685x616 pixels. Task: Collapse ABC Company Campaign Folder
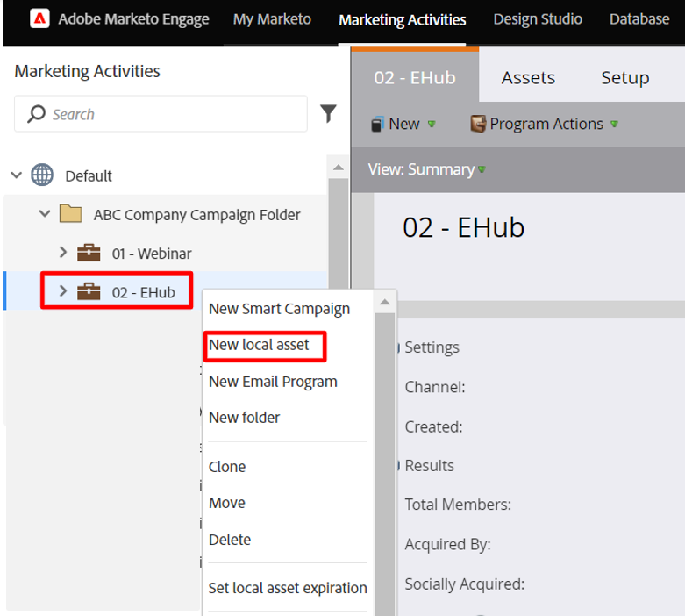pos(45,214)
